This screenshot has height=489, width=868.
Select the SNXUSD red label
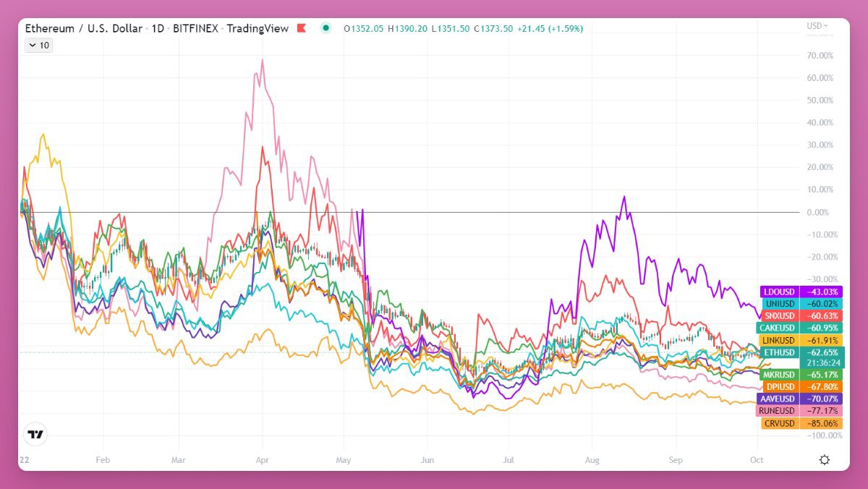[778, 316]
